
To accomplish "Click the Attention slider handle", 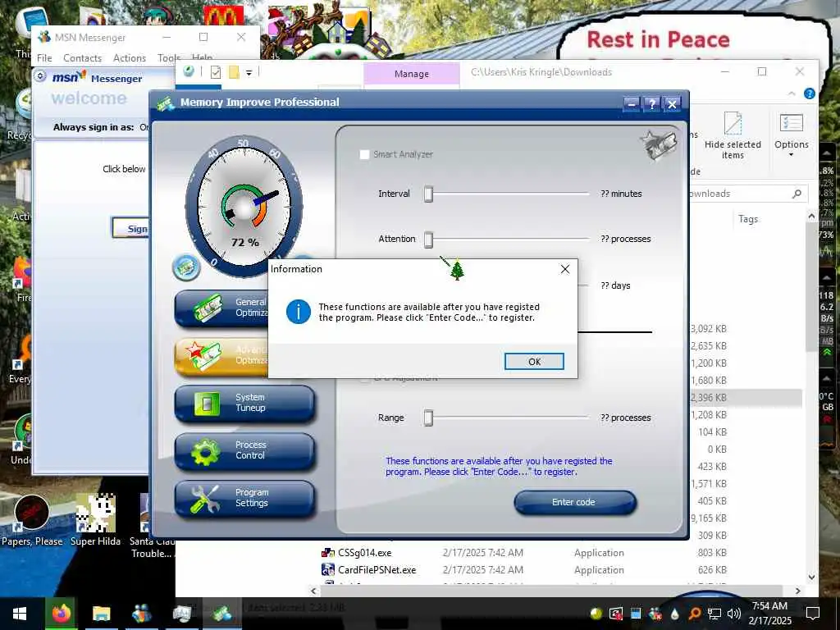I will point(428,240).
